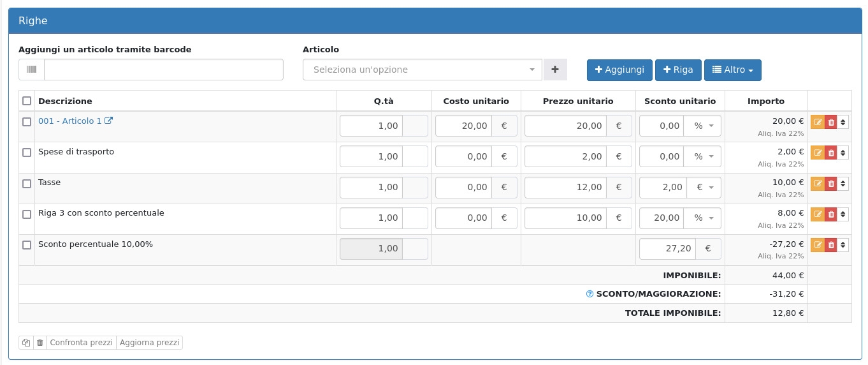Click the trash icon beside Confronta prezzi

[x=40, y=343]
